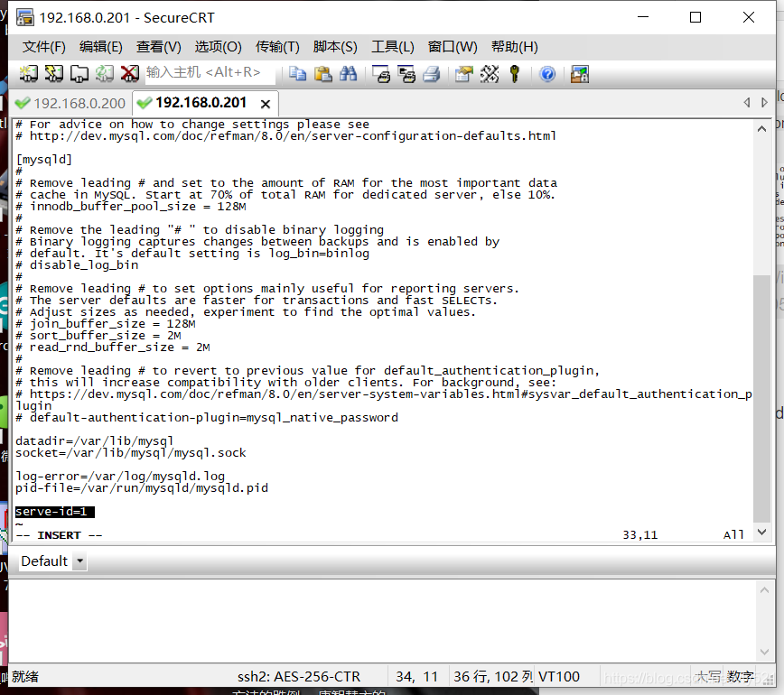The image size is (784, 695).
Task: Click the Connect icon in toolbar
Action: coord(29,73)
